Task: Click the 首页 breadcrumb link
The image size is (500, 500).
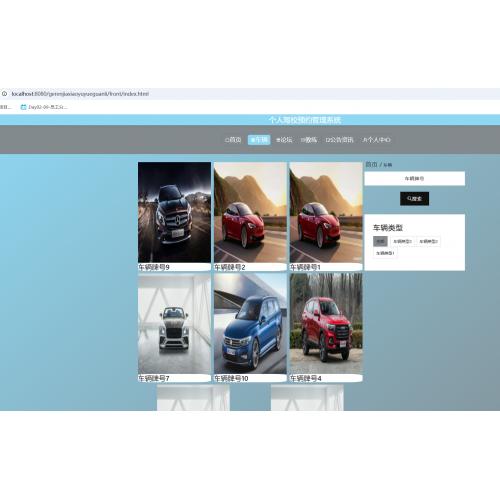Action: click(372, 164)
